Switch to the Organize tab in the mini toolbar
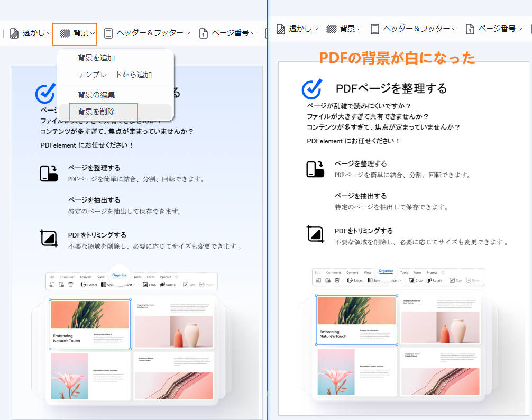The width and height of the screenshot is (532, 420). (120, 275)
